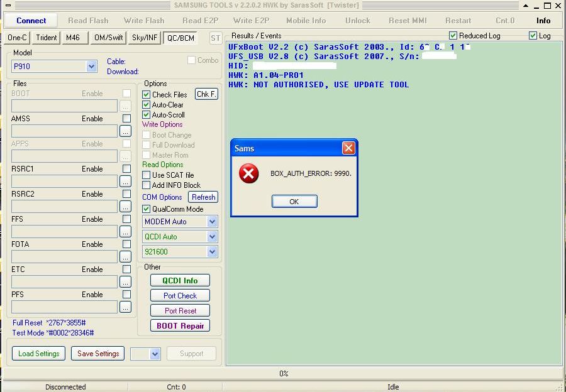Click the Idle status bar entry

(392, 387)
